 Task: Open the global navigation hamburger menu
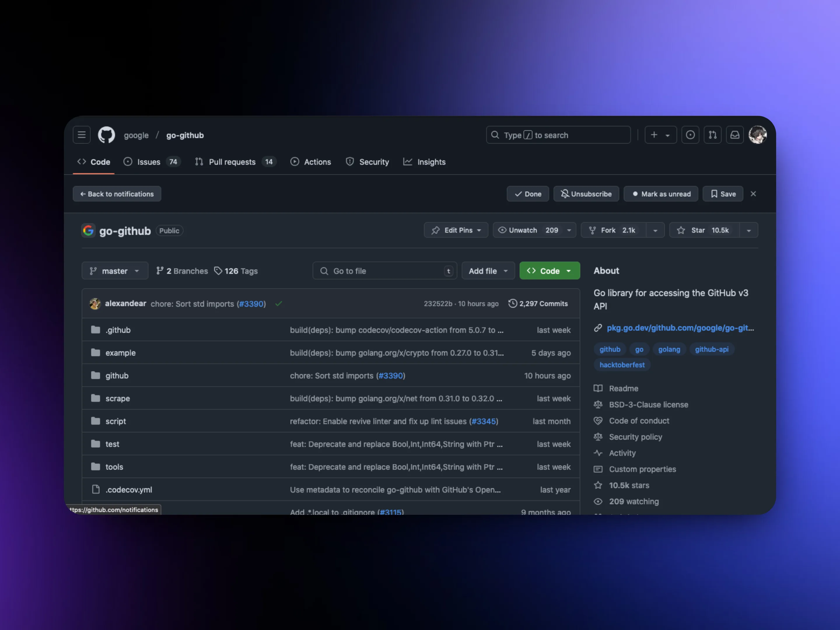pyautogui.click(x=81, y=135)
